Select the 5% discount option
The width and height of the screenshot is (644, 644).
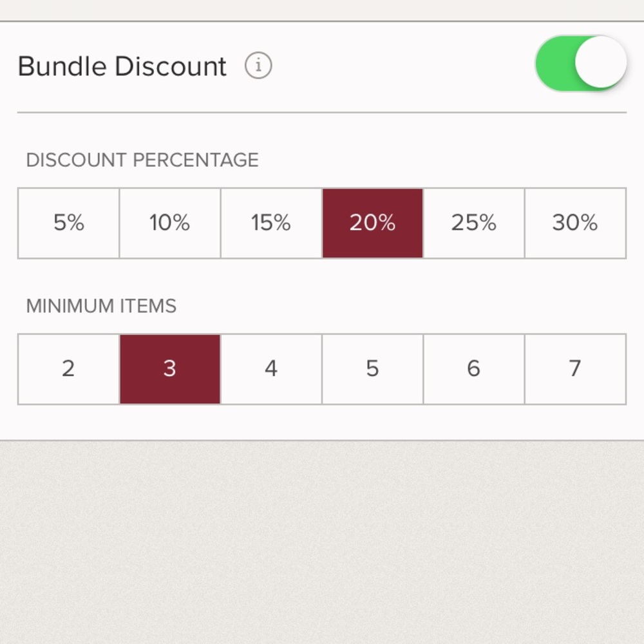[68, 223]
